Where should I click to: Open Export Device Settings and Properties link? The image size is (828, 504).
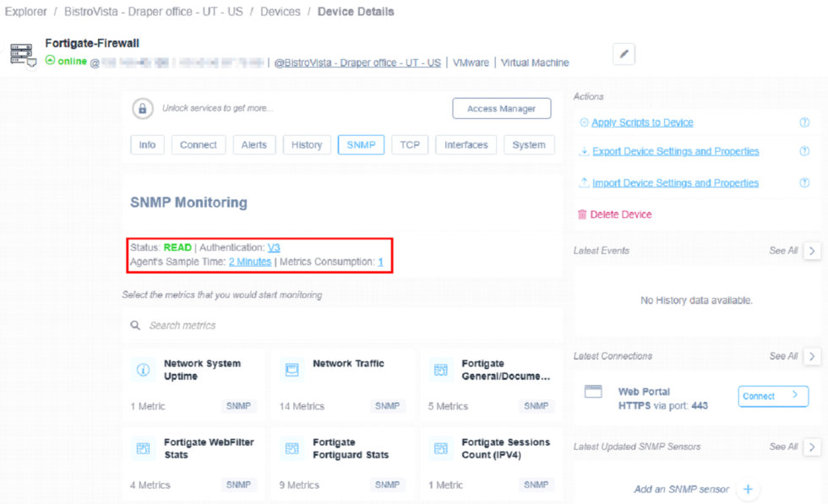[675, 151]
